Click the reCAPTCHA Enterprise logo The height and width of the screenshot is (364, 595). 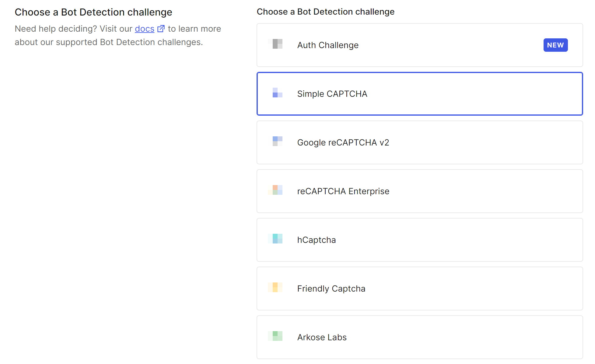click(276, 190)
